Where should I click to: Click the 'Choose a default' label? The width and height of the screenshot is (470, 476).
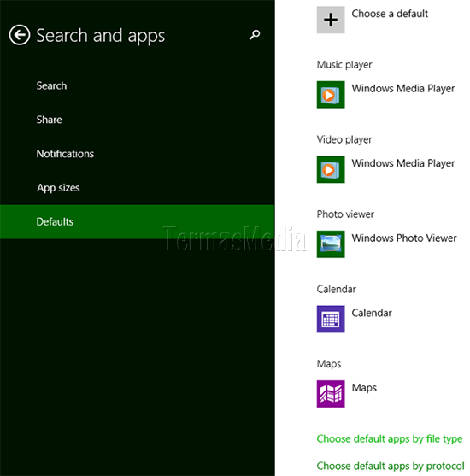[x=390, y=14]
